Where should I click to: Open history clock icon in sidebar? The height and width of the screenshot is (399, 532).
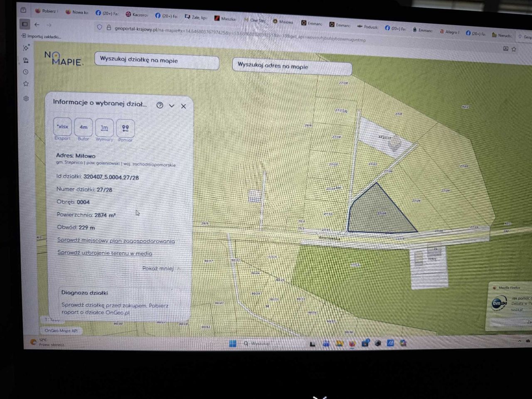pos(26,72)
